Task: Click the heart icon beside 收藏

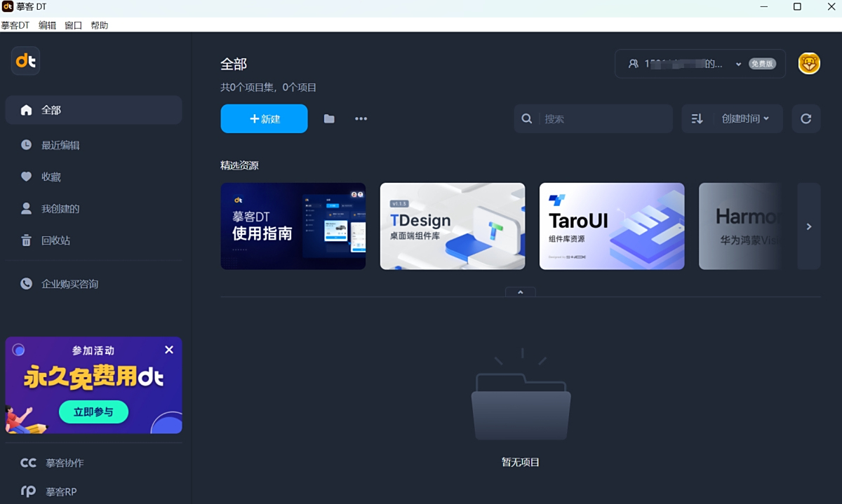Action: click(x=26, y=177)
